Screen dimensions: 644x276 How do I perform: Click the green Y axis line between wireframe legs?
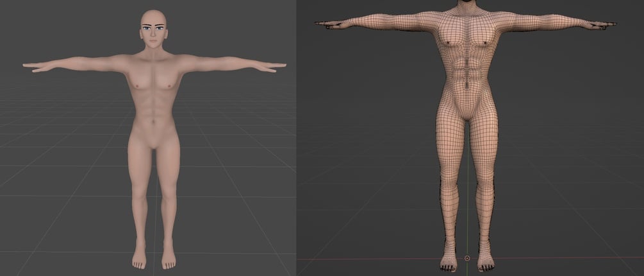[467, 185]
